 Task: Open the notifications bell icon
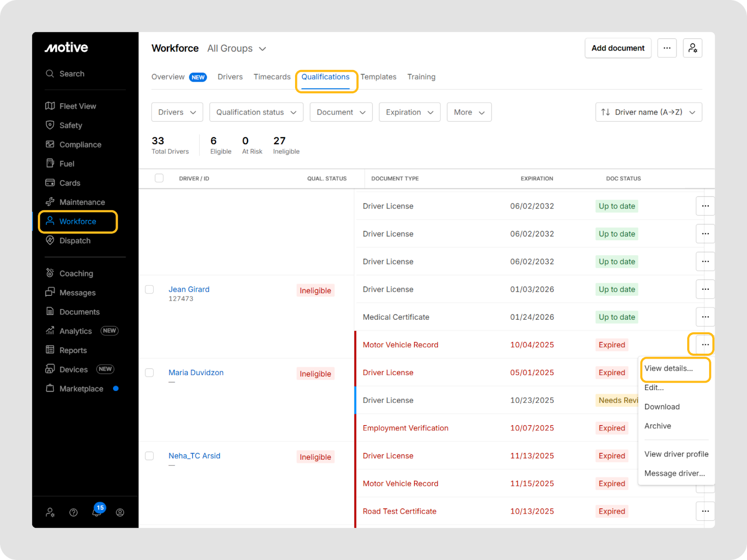point(97,512)
